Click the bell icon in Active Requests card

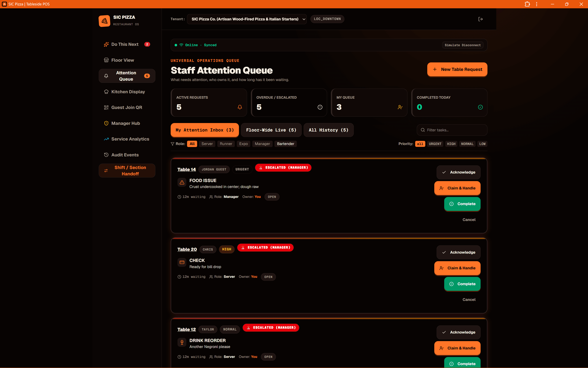tap(240, 107)
